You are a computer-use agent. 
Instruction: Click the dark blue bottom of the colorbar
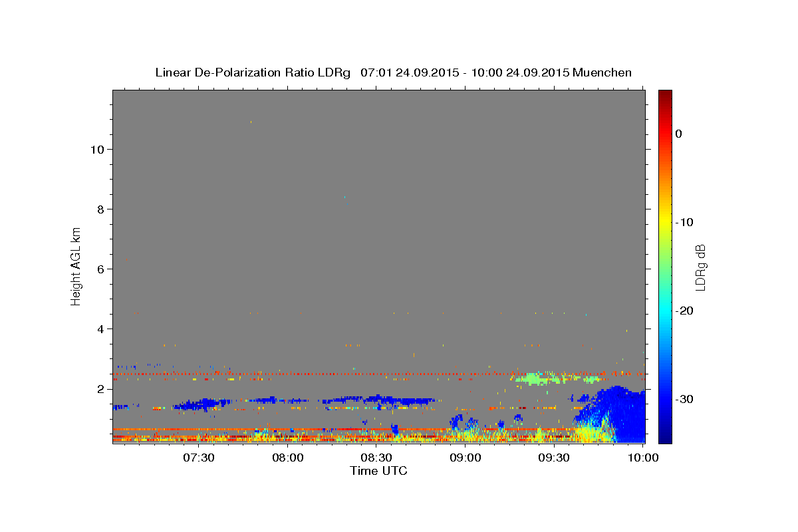pyautogui.click(x=665, y=438)
